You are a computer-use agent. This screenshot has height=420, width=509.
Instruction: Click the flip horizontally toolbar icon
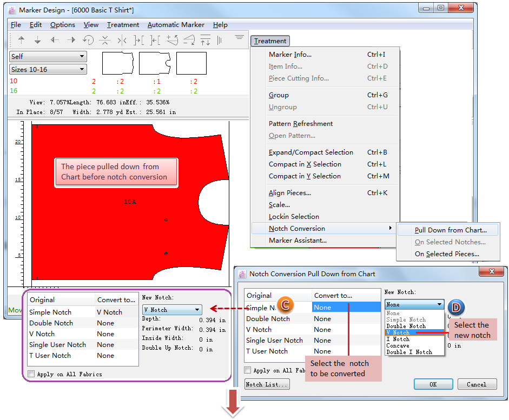click(122, 40)
